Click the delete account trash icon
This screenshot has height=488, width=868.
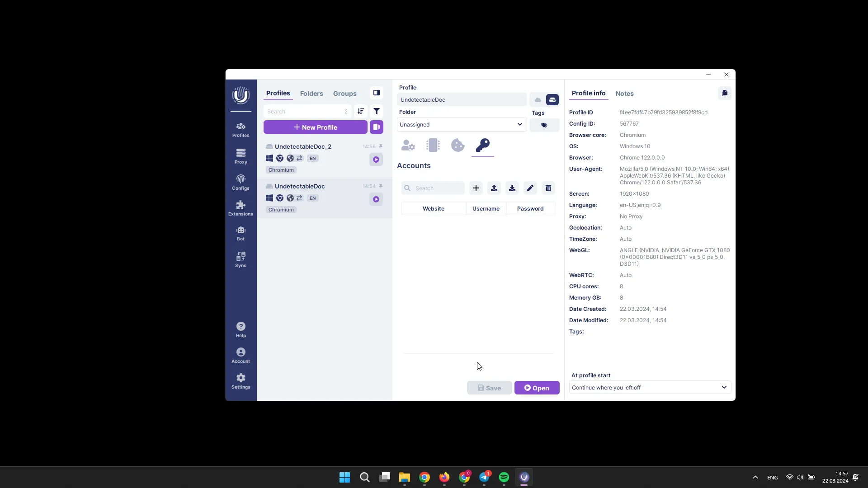click(x=548, y=188)
